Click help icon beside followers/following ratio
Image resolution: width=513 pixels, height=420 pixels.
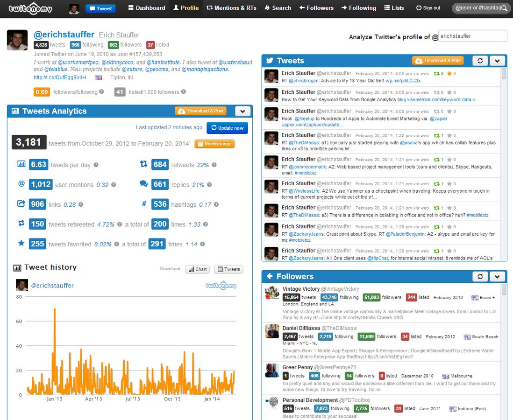pos(102,92)
